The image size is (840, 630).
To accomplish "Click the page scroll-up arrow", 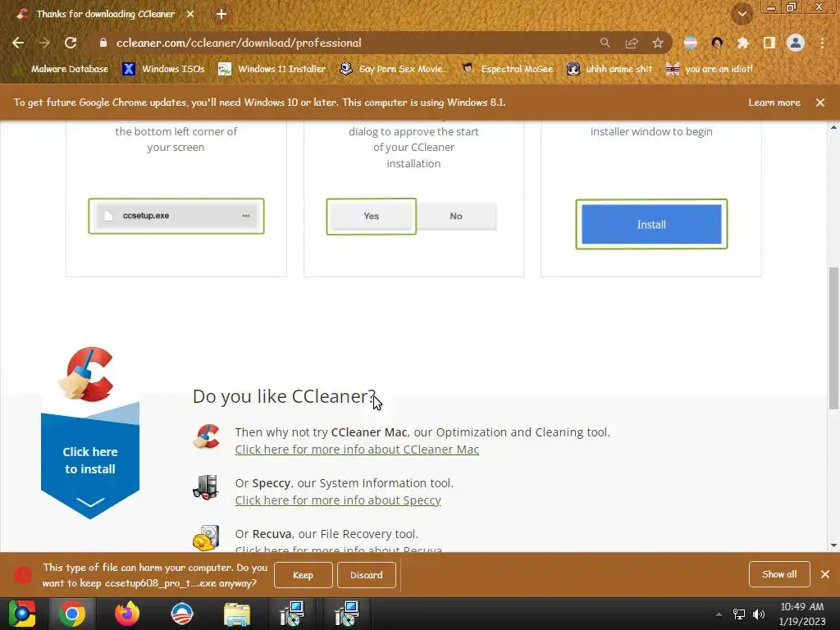I will click(x=833, y=127).
